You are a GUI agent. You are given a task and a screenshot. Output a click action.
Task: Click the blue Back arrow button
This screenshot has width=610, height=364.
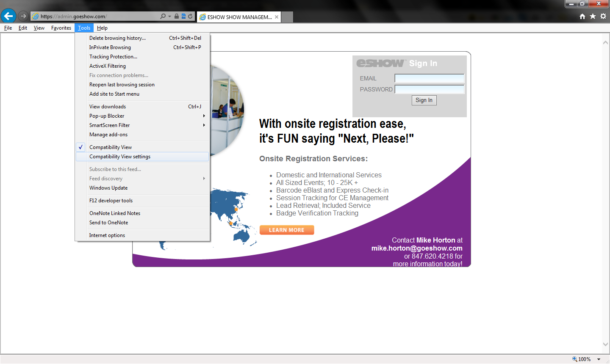pos(8,16)
